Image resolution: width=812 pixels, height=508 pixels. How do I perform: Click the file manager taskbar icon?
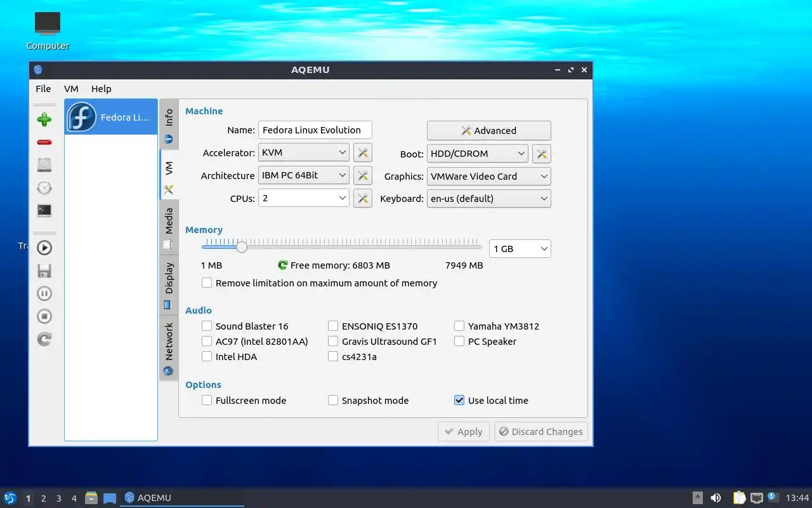click(x=91, y=498)
